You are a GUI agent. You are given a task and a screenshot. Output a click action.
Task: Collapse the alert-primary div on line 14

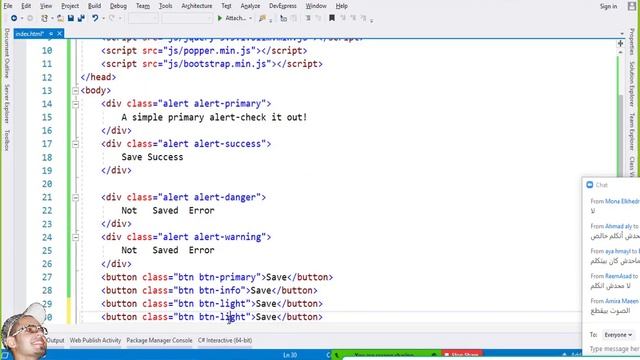coord(76,104)
